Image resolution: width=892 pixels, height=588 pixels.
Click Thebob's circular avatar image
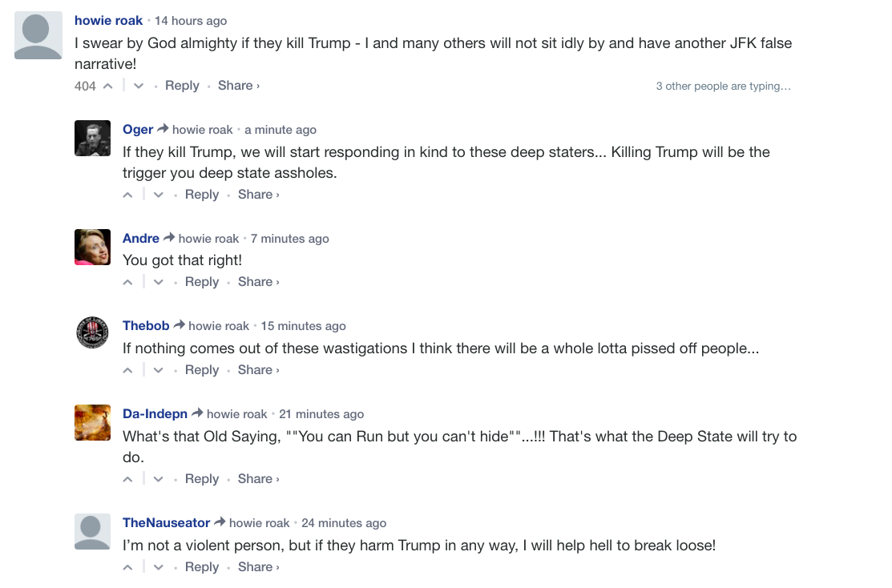[x=92, y=332]
